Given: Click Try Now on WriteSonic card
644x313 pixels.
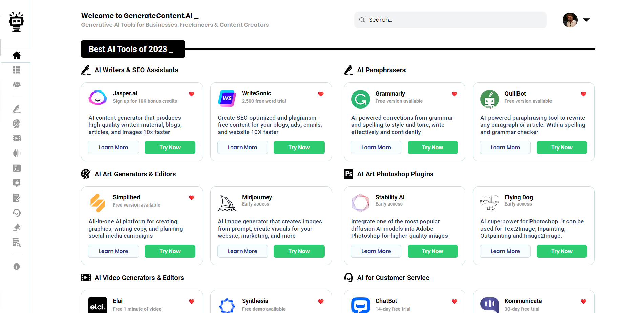Looking at the screenshot, I should click(299, 148).
